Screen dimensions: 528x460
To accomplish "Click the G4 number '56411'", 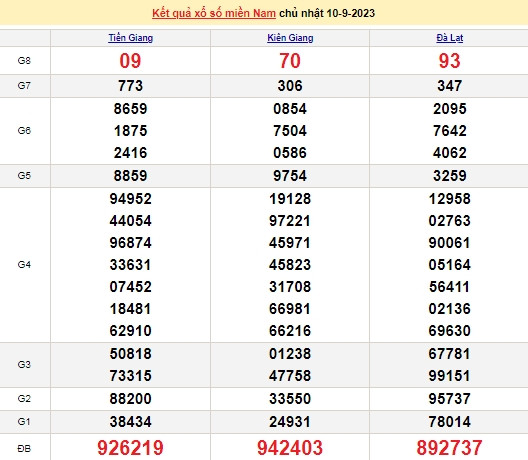I will tap(450, 287).
